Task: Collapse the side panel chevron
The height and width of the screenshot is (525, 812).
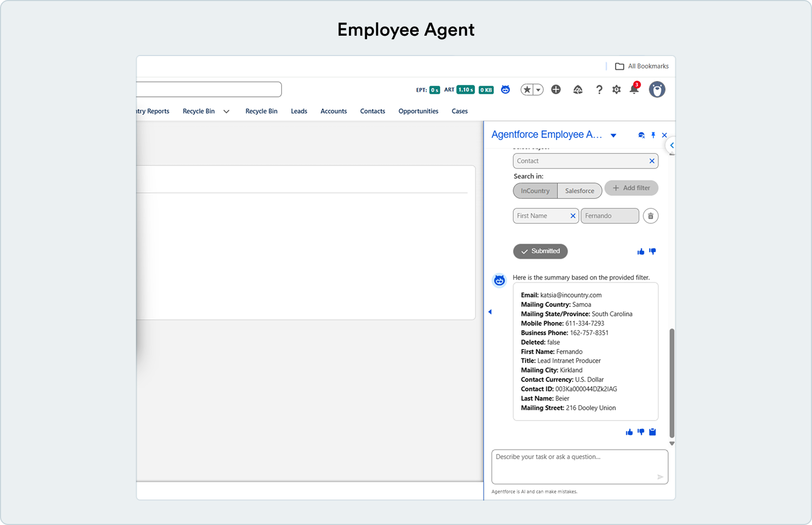Action: (672, 145)
